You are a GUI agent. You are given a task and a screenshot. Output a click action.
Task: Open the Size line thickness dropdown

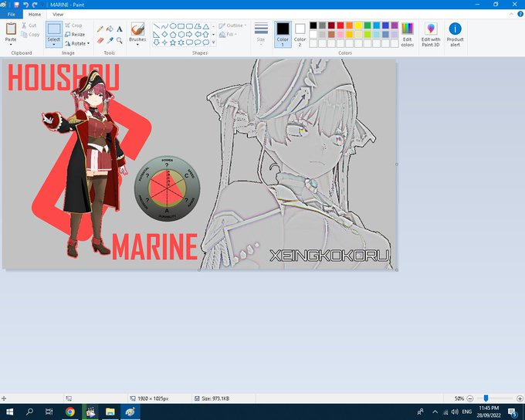(261, 35)
